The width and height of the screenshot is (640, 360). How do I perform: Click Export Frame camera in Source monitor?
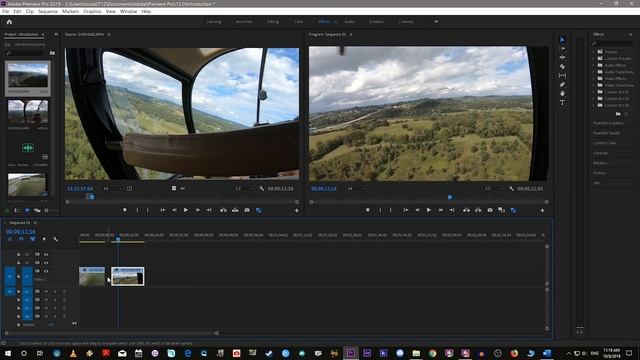247,210
